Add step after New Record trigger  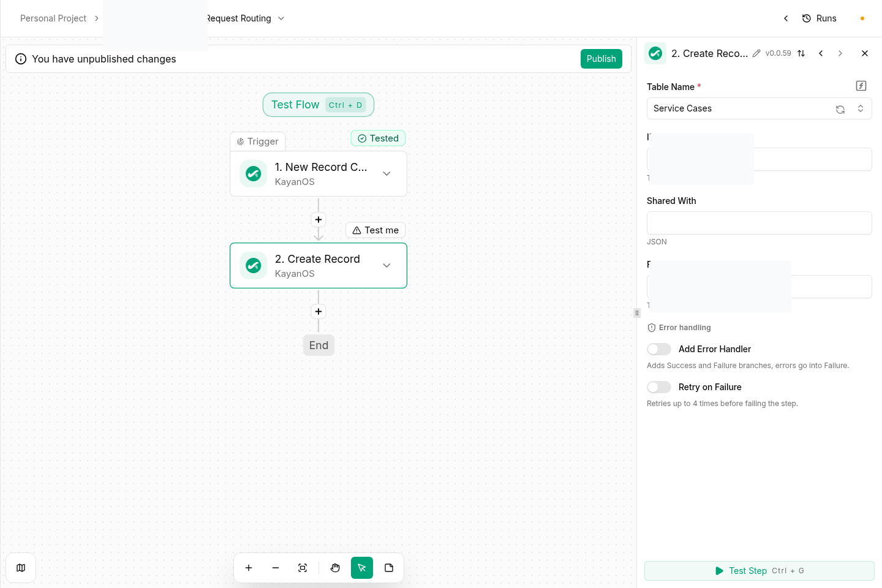[318, 219]
